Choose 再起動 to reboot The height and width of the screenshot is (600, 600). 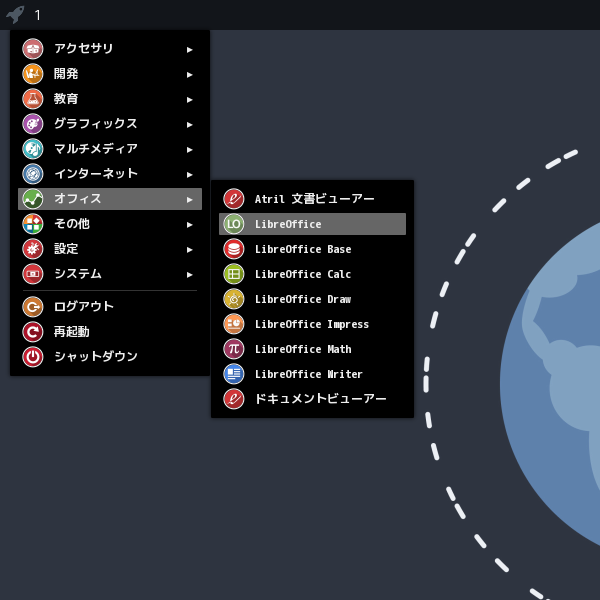coord(110,332)
